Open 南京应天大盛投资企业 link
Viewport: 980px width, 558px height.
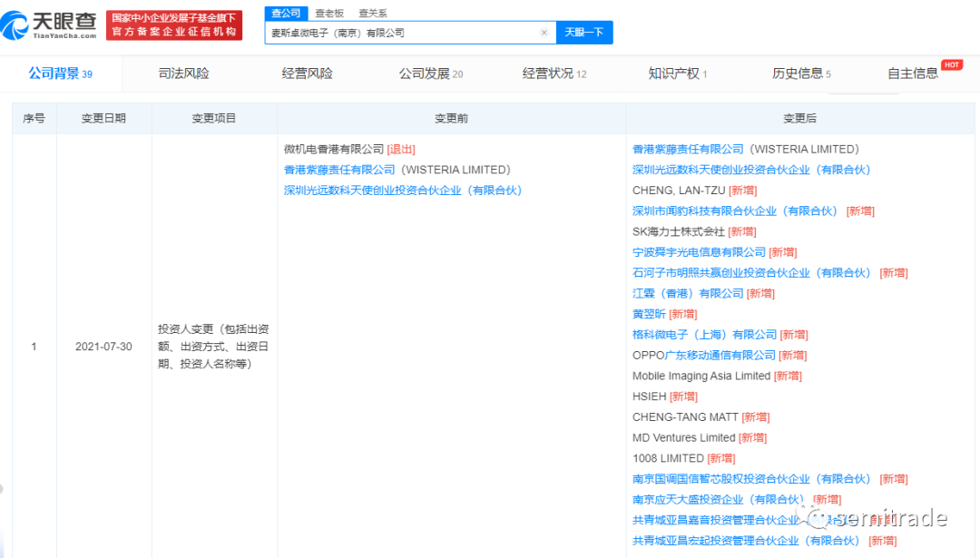point(718,500)
